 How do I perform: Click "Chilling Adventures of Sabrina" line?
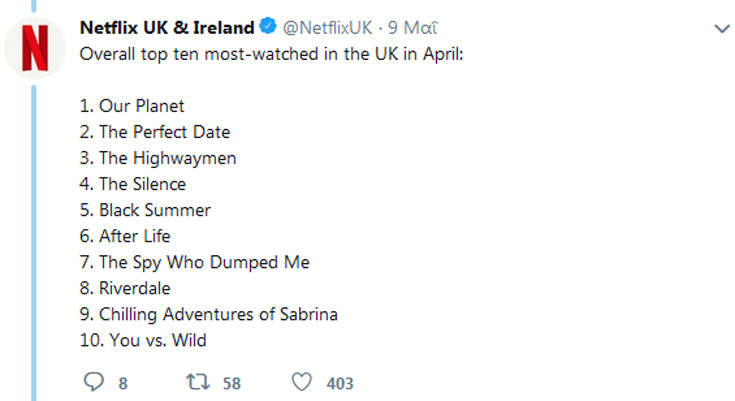(x=208, y=314)
